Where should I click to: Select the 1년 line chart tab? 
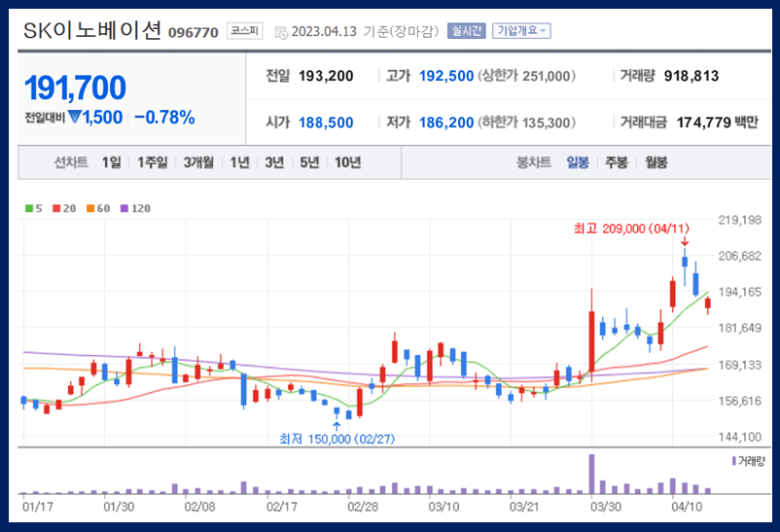coord(240,162)
